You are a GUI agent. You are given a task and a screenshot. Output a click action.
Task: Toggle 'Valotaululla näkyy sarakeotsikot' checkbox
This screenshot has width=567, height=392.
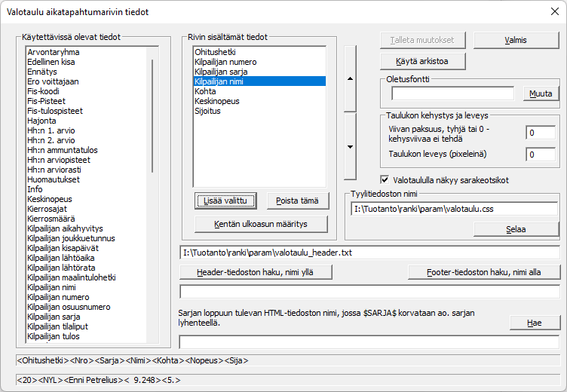coord(385,180)
